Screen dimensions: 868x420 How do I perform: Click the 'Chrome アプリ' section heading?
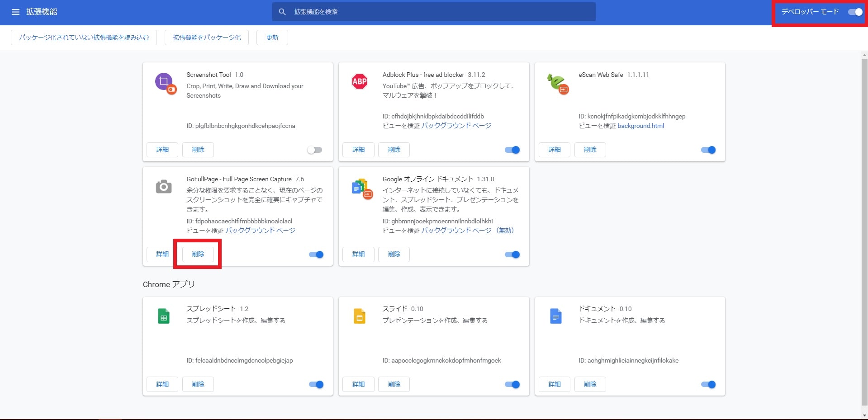[169, 284]
